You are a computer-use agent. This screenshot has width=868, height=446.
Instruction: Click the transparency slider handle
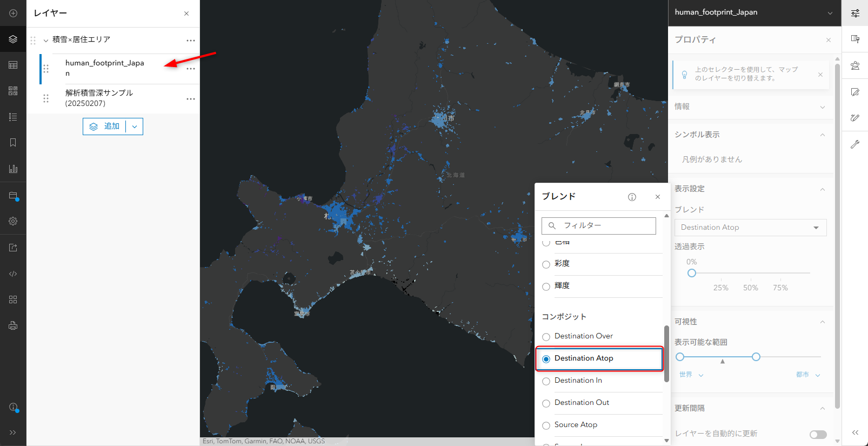692,273
